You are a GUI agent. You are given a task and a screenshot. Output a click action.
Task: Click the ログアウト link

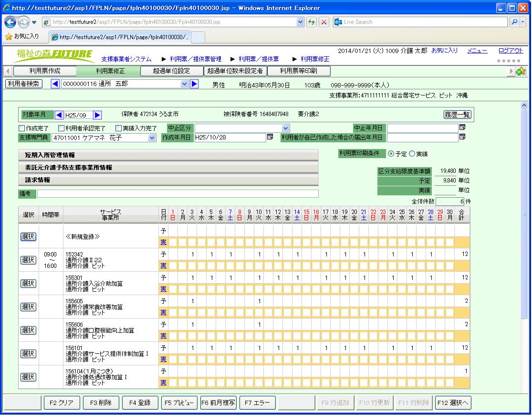tap(511, 51)
